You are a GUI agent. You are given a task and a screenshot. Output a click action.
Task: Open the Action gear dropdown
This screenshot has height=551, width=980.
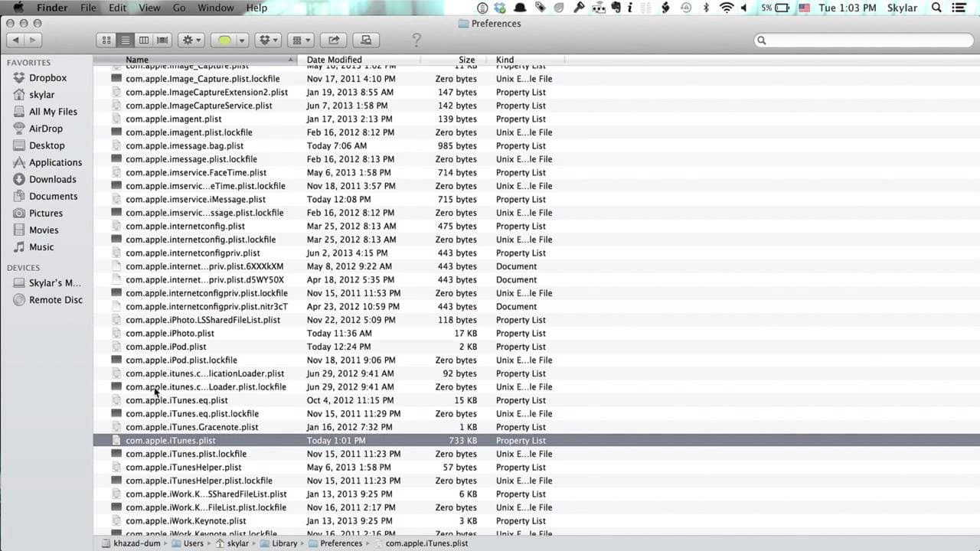191,40
